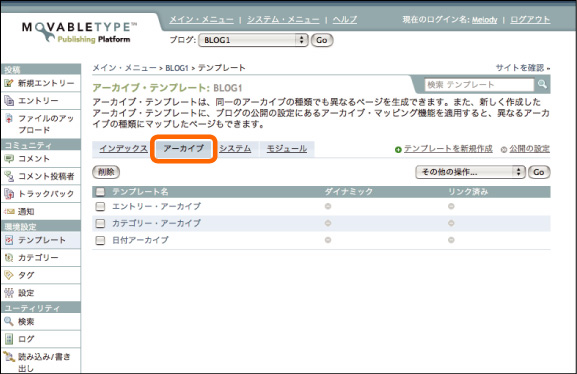Click the 設定 settings icon in sidebar

point(9,293)
